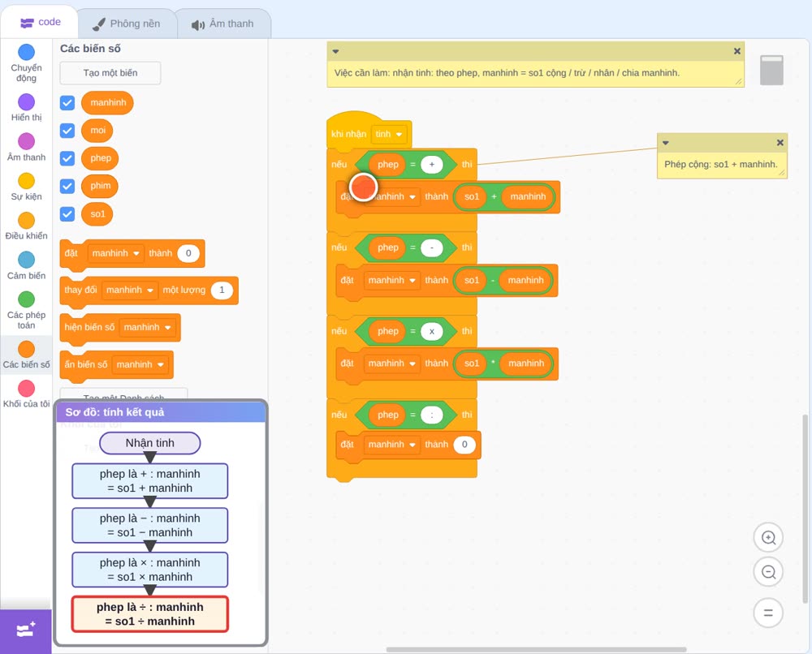
Task: Open variable dropdown in 'ẩn biến số' block
Action: (x=140, y=364)
